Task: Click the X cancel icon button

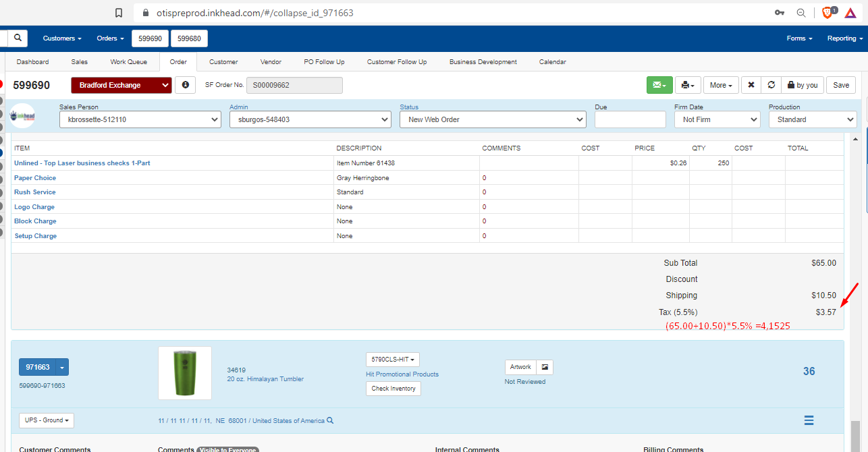Action: [x=751, y=85]
